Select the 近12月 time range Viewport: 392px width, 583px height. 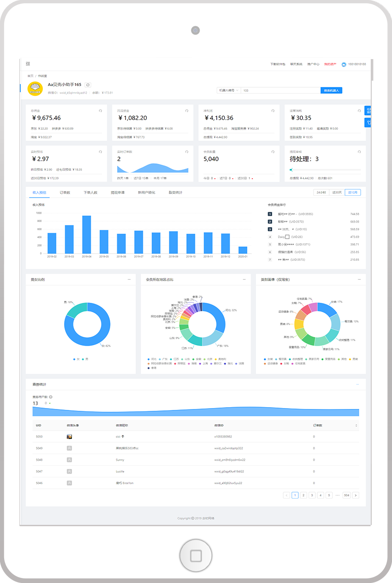353,192
